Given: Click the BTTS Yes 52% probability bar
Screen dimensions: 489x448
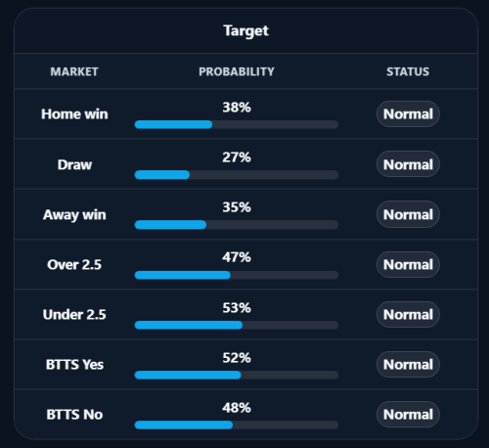Looking at the screenshot, I should 237,375.
